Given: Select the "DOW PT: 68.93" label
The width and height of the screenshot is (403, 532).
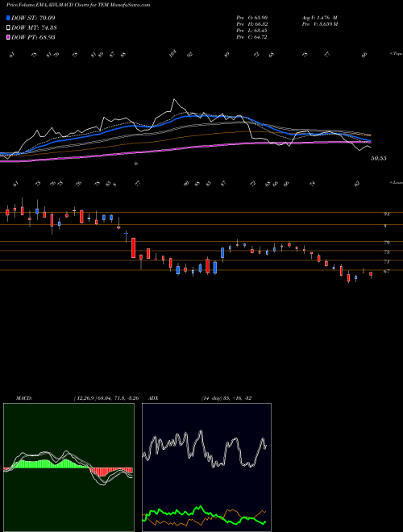Looking at the screenshot, I should pos(33,37).
